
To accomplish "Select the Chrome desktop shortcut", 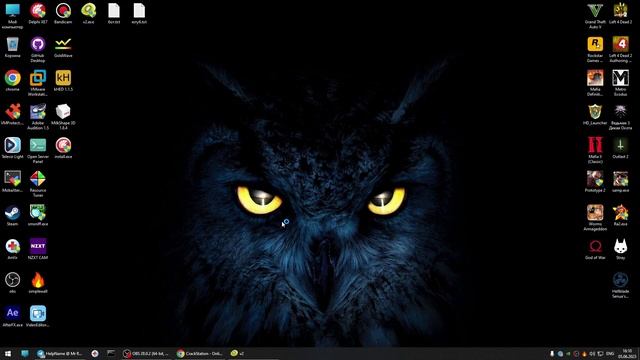I will click(12, 80).
